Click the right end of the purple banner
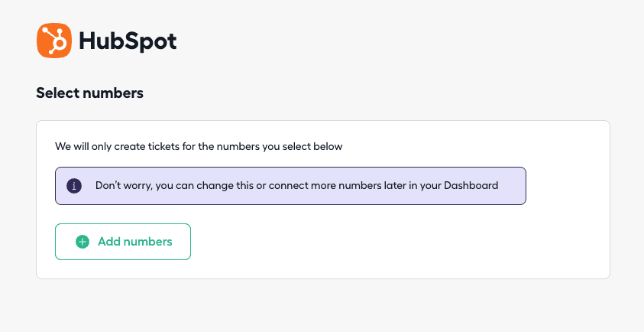This screenshot has height=332, width=644. click(513, 186)
